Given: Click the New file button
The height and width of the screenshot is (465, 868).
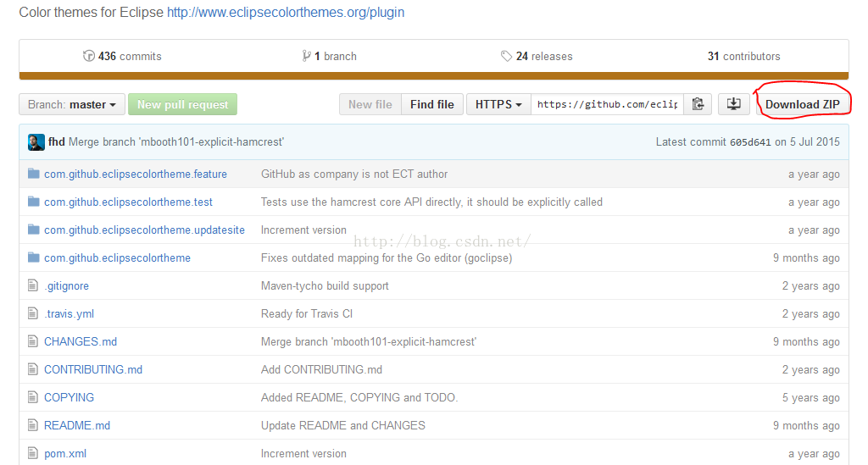Looking at the screenshot, I should click(370, 104).
